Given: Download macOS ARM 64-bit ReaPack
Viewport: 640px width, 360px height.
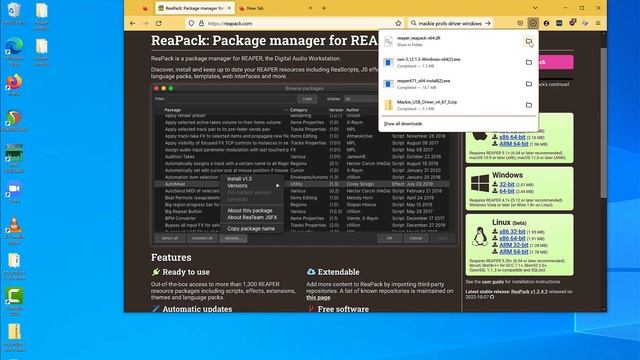Looking at the screenshot, I should tap(513, 144).
